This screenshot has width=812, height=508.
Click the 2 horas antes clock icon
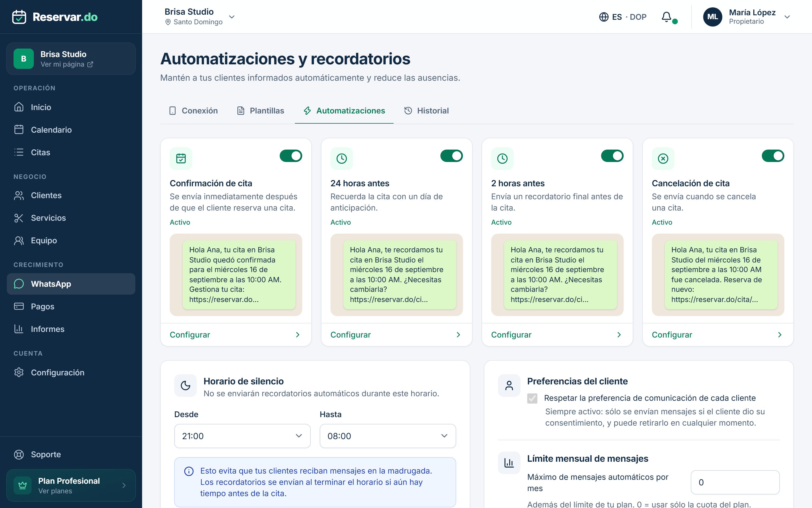tap(502, 159)
